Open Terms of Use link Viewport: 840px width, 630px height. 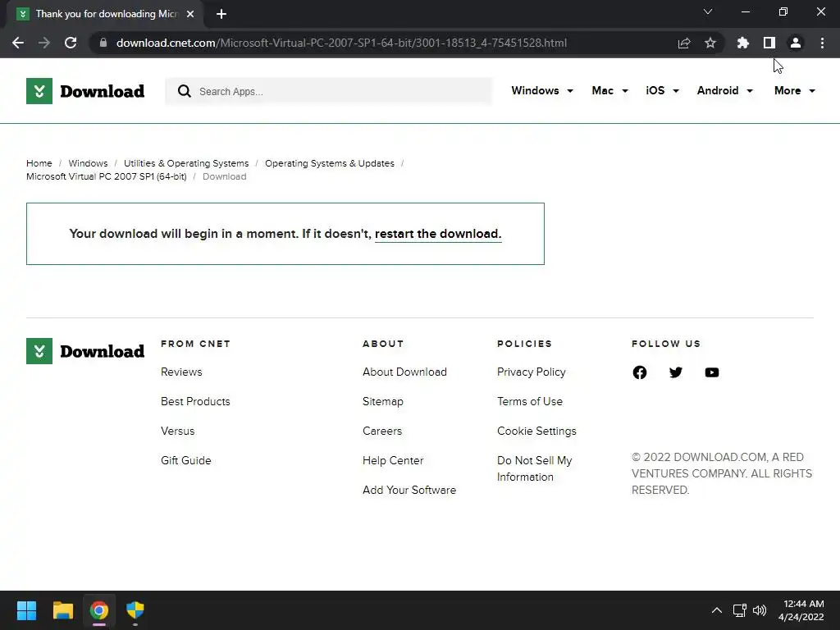point(530,401)
